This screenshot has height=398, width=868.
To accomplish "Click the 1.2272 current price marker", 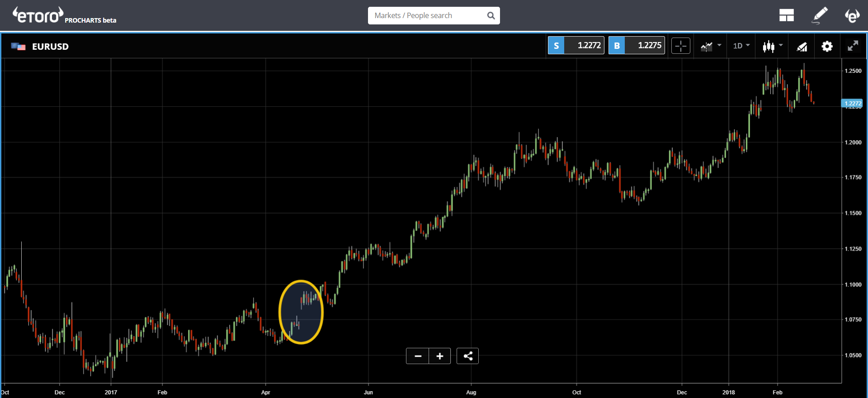I will (853, 104).
